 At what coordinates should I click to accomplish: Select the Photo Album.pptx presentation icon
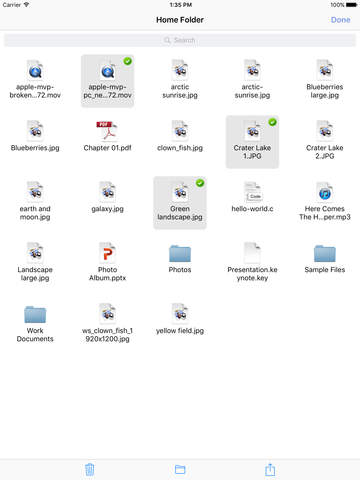(x=107, y=253)
